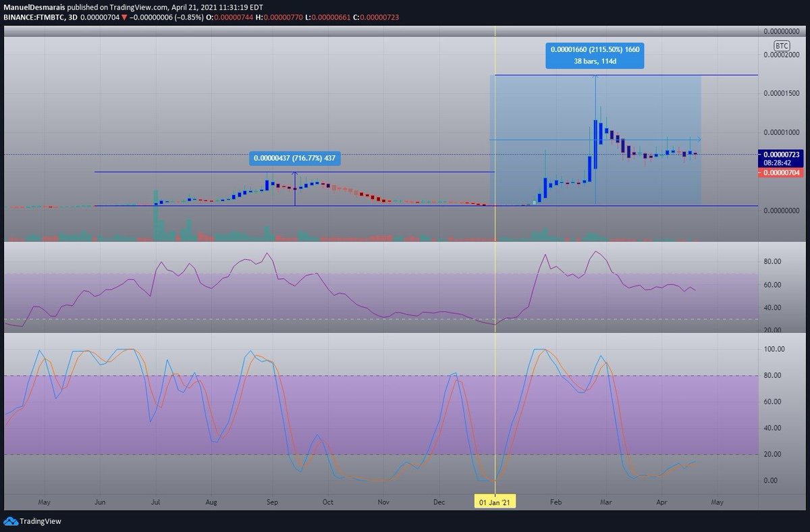Click the 100.00 label on the stochastic axis
Image resolution: width=810 pixels, height=532 pixels.
[774, 350]
